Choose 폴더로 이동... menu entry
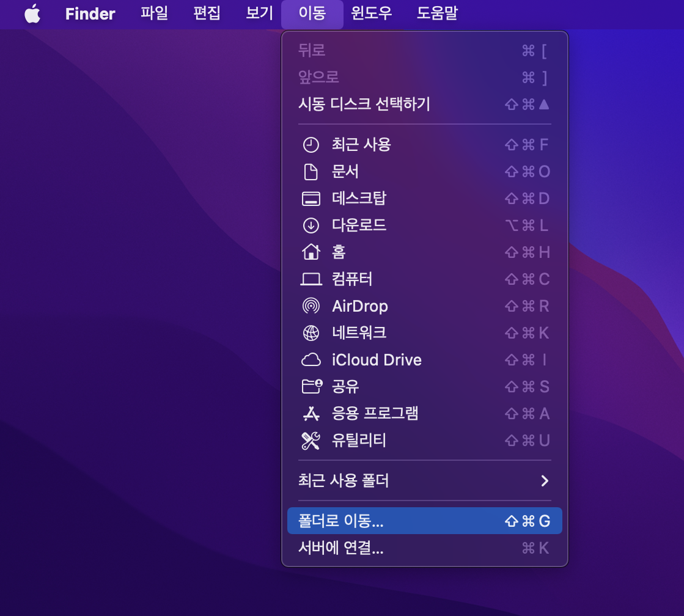Viewport: 684px width, 616px height. point(424,521)
